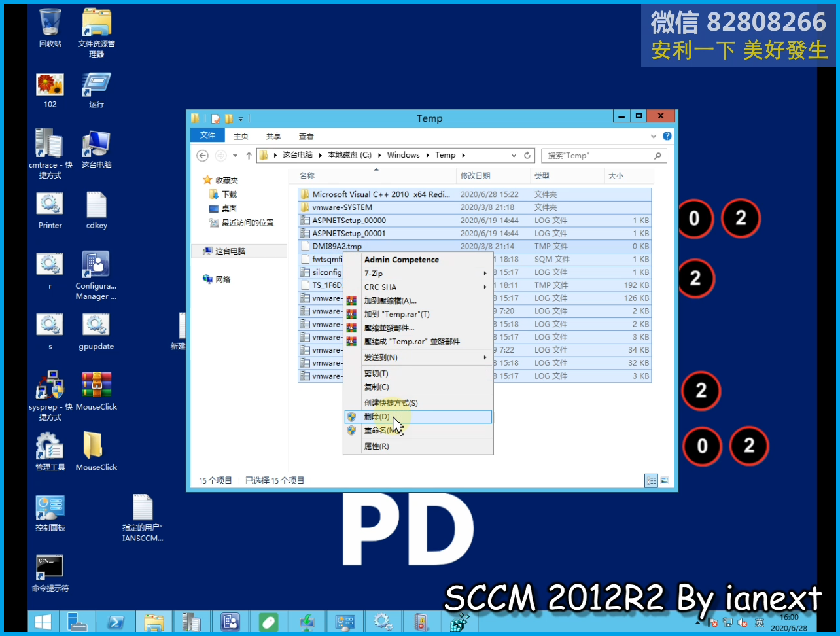This screenshot has width=840, height=636.
Task: Open the Recycle Bin desktop icon
Action: click(x=50, y=28)
